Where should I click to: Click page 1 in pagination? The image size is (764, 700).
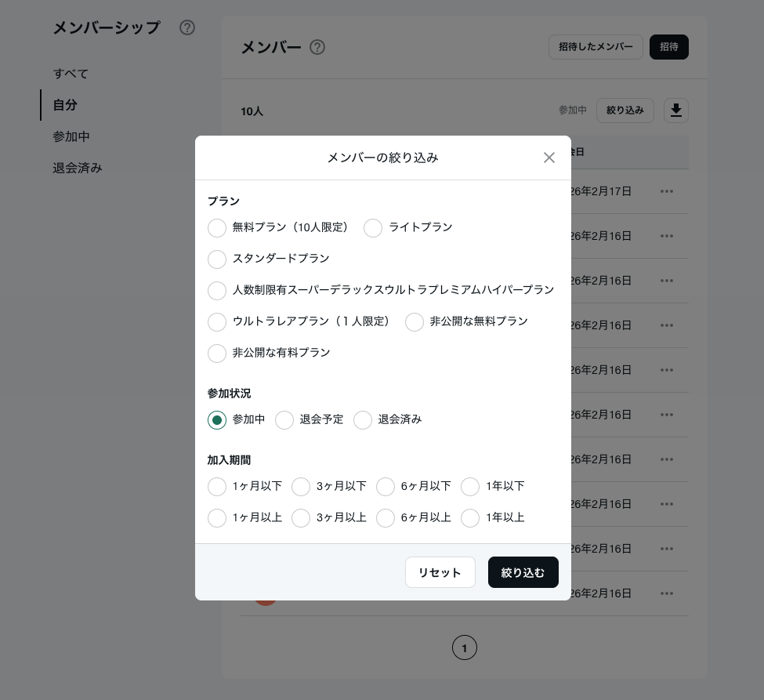tap(464, 647)
